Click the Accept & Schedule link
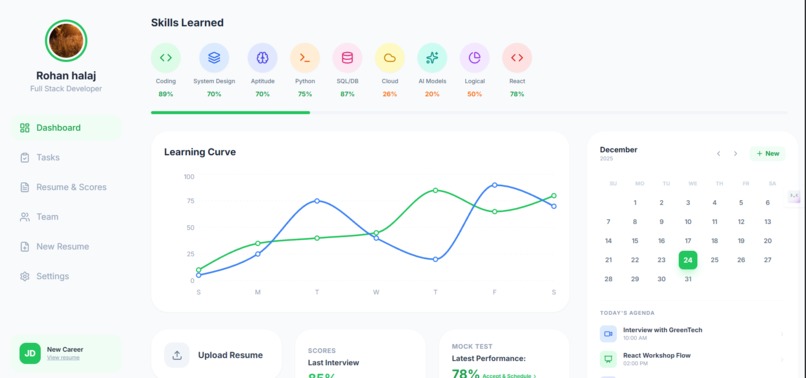The height and width of the screenshot is (378, 806). point(509,376)
